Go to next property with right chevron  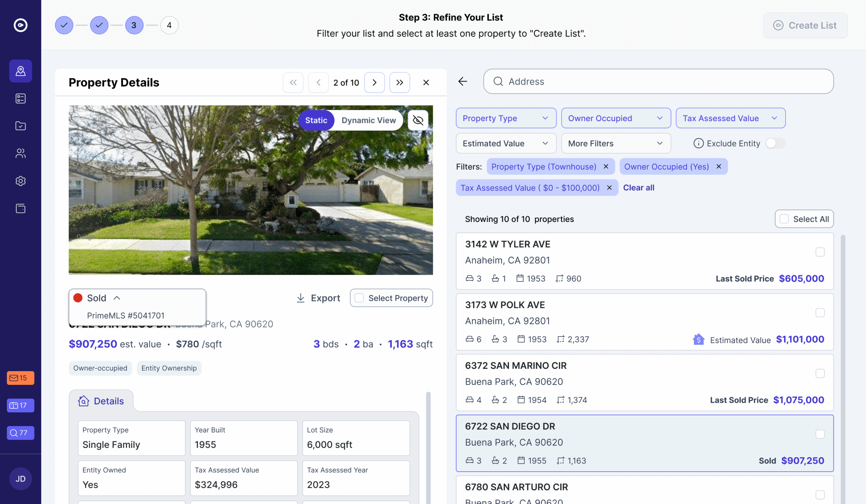374,83
